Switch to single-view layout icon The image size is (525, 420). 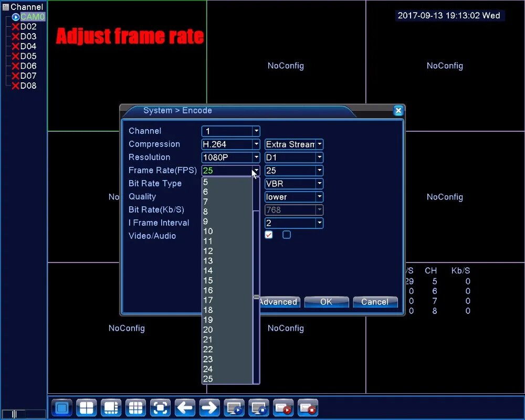[x=62, y=407]
